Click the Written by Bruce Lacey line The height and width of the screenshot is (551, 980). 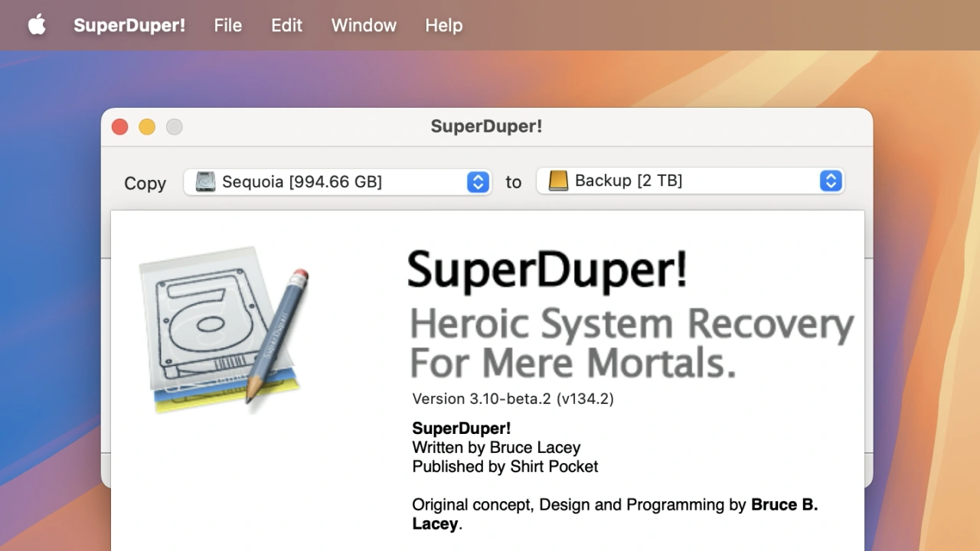[496, 448]
